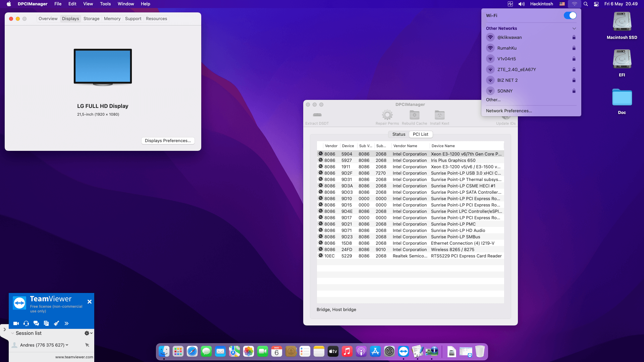Click the TeamViewer headset audio icon
Screen dimensions: 644x362
(x=26, y=323)
